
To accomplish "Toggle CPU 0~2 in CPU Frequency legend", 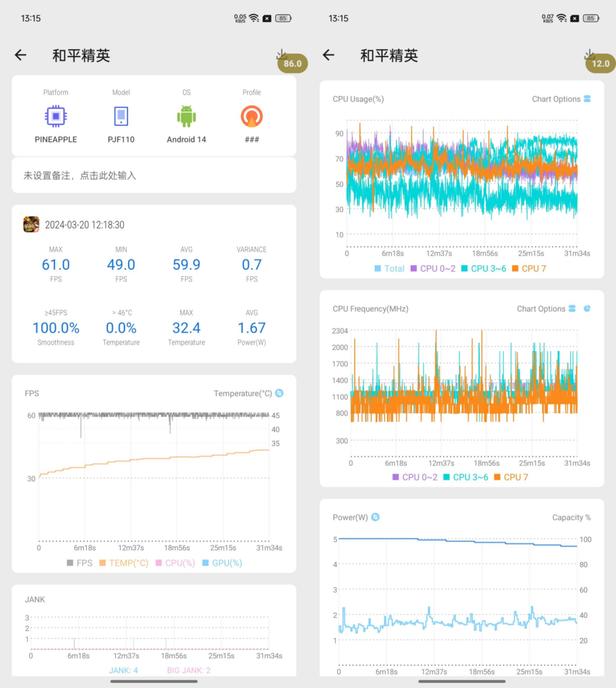I will click(415, 477).
